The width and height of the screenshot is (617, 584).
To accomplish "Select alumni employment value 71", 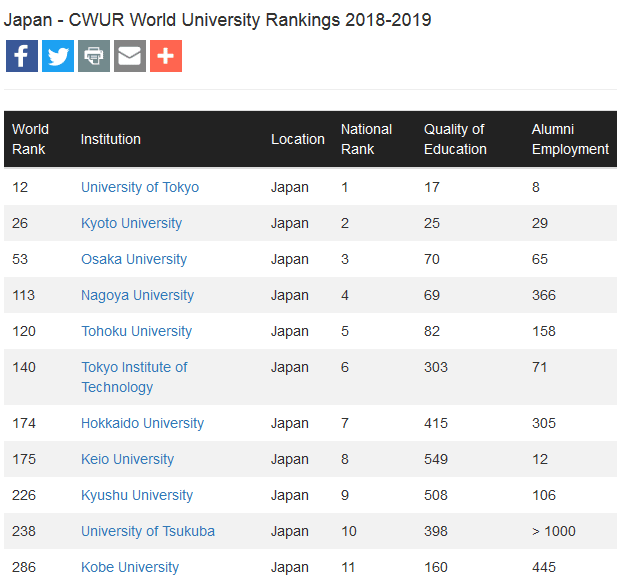I will (x=539, y=367).
